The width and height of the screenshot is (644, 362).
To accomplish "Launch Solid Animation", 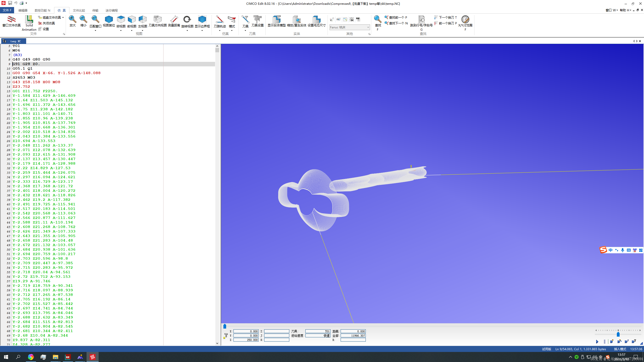I will (29, 23).
